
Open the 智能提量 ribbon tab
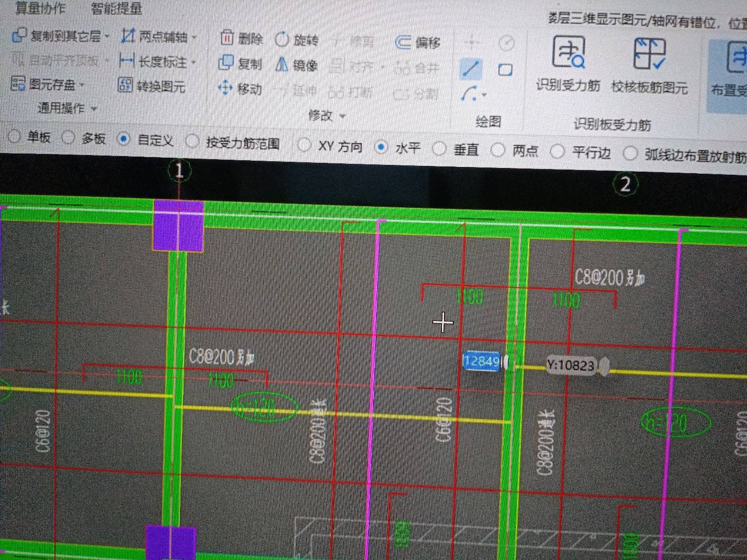[117, 8]
